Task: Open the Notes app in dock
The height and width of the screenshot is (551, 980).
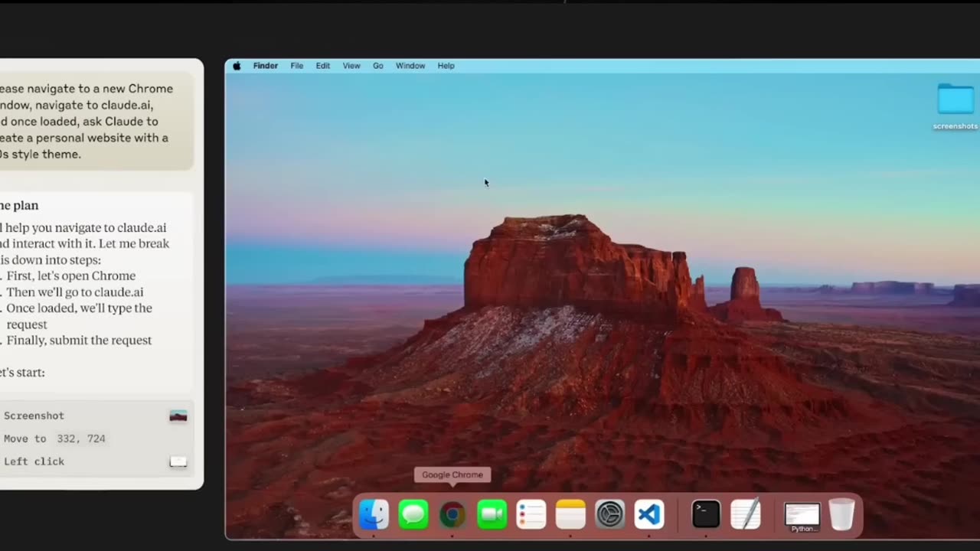Action: point(570,514)
